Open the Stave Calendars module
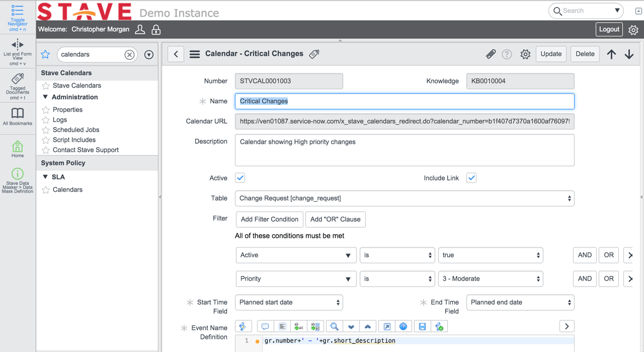 (77, 85)
